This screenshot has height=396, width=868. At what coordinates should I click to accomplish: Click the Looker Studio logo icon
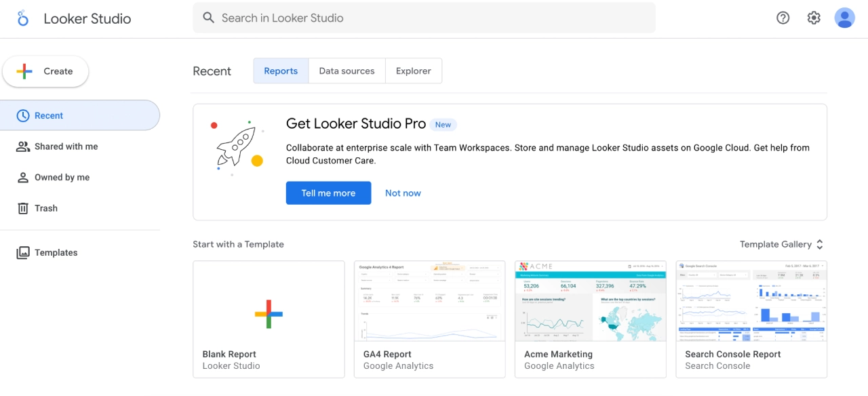click(23, 18)
